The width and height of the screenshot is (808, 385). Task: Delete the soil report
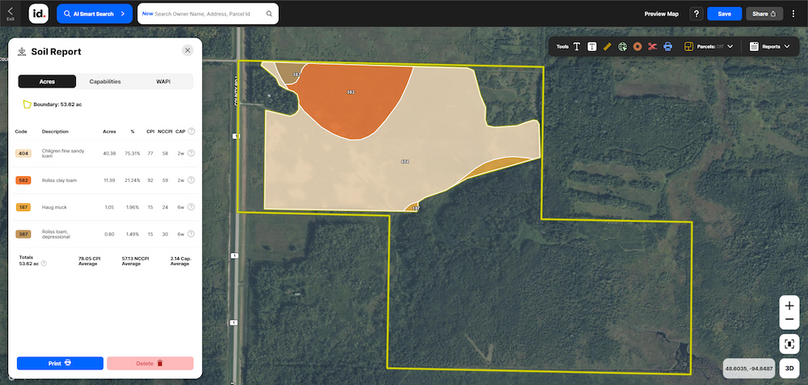coord(150,363)
